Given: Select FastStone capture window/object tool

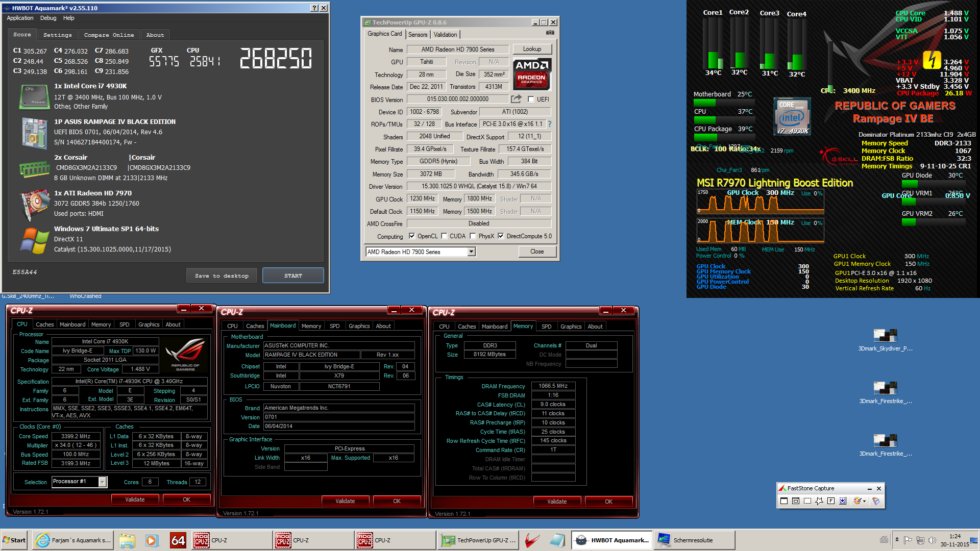Looking at the screenshot, I should 795,501.
